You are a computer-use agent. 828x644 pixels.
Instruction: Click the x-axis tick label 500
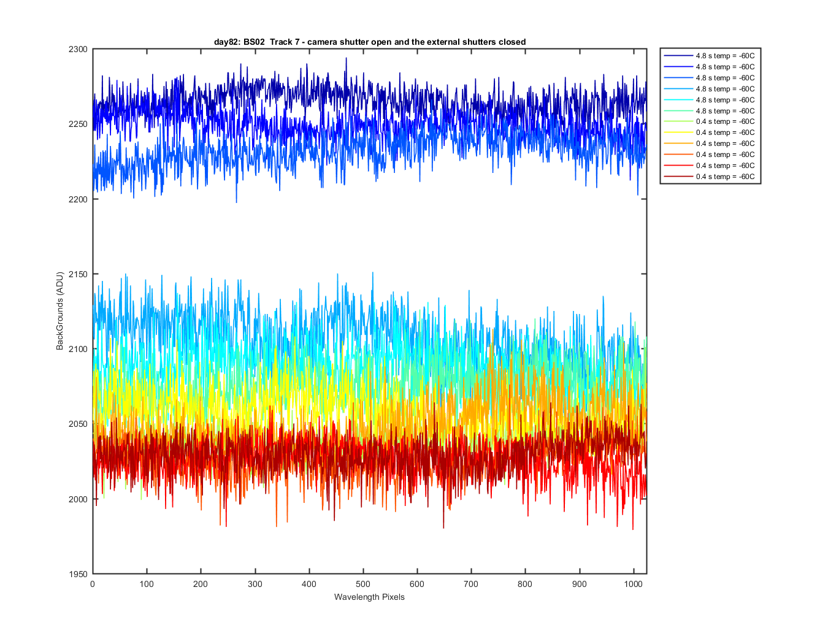pyautogui.click(x=363, y=584)
